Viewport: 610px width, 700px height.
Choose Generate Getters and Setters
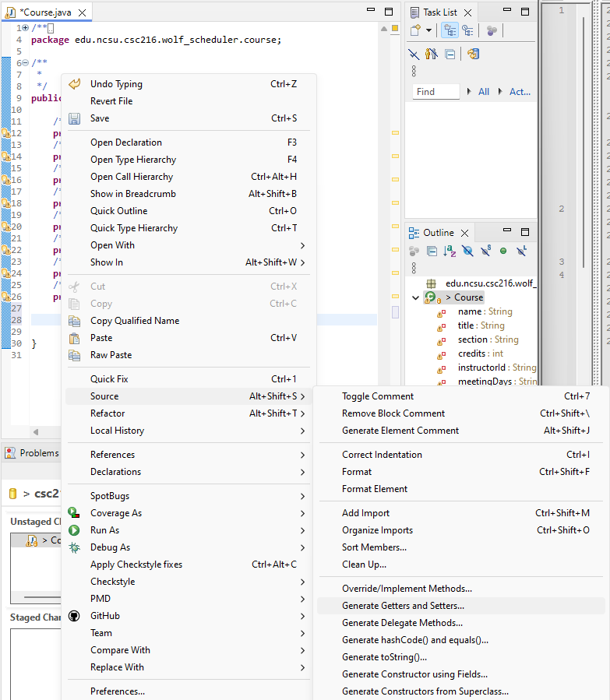[x=403, y=606]
